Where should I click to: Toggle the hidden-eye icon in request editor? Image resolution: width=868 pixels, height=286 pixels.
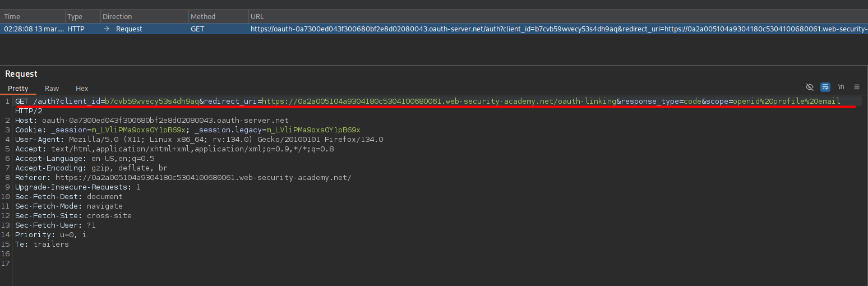pos(809,87)
